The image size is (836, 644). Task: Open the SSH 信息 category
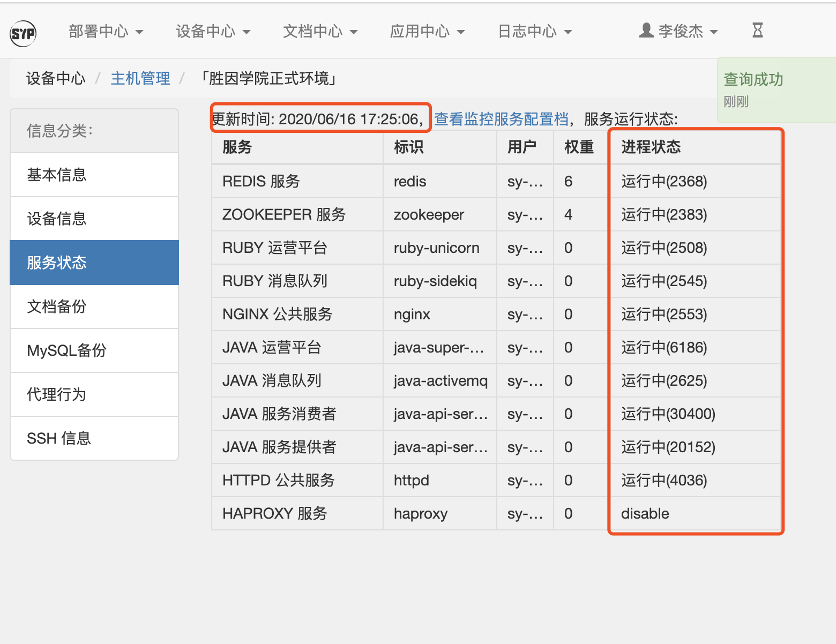pos(94,438)
